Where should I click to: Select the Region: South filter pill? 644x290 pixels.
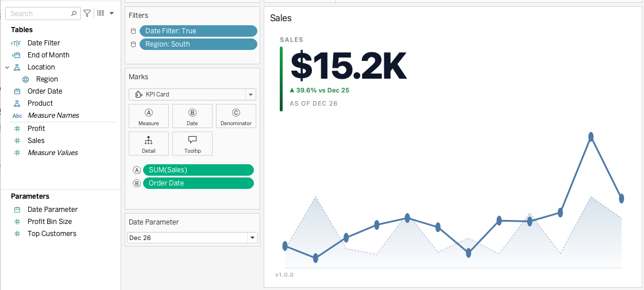click(198, 44)
